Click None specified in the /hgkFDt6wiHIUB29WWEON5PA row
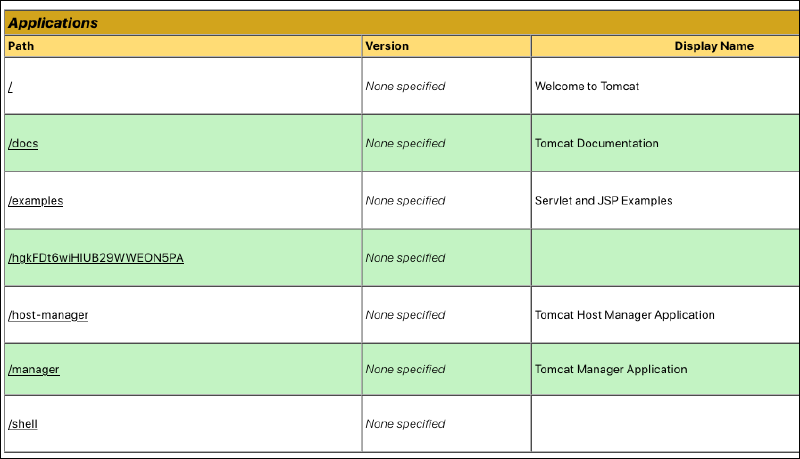Screen dimensions: 800x459 pyautogui.click(x=406, y=258)
